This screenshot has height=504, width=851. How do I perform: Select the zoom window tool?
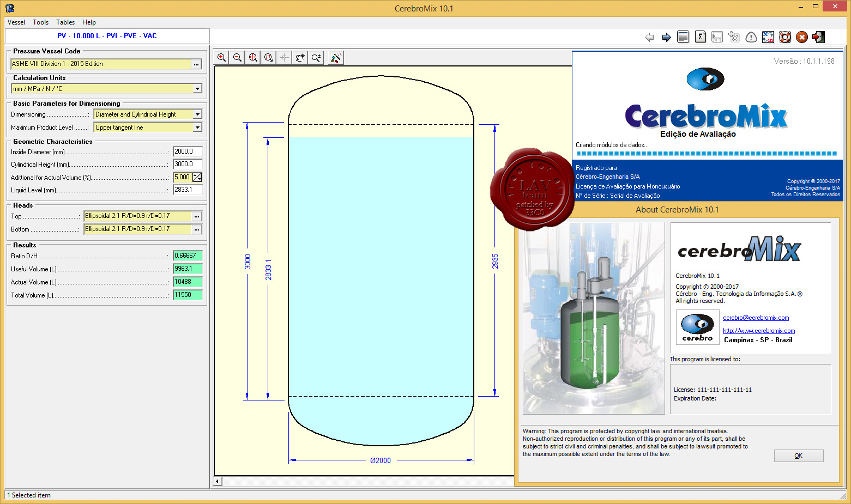pos(269,57)
